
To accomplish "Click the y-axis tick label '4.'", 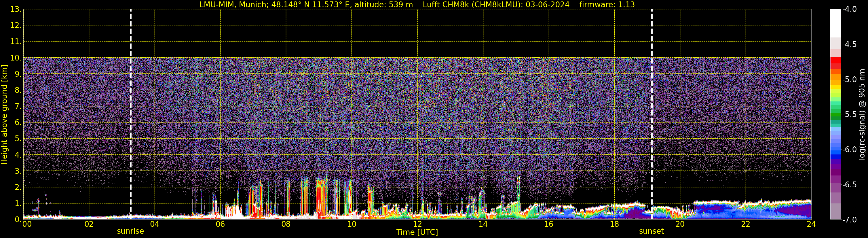I will [18, 155].
